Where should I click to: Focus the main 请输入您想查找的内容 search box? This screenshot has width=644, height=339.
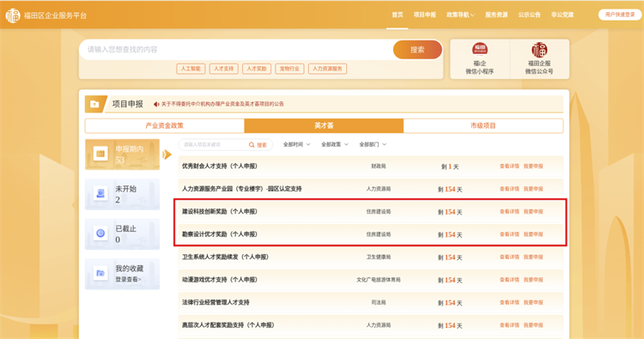pos(236,50)
